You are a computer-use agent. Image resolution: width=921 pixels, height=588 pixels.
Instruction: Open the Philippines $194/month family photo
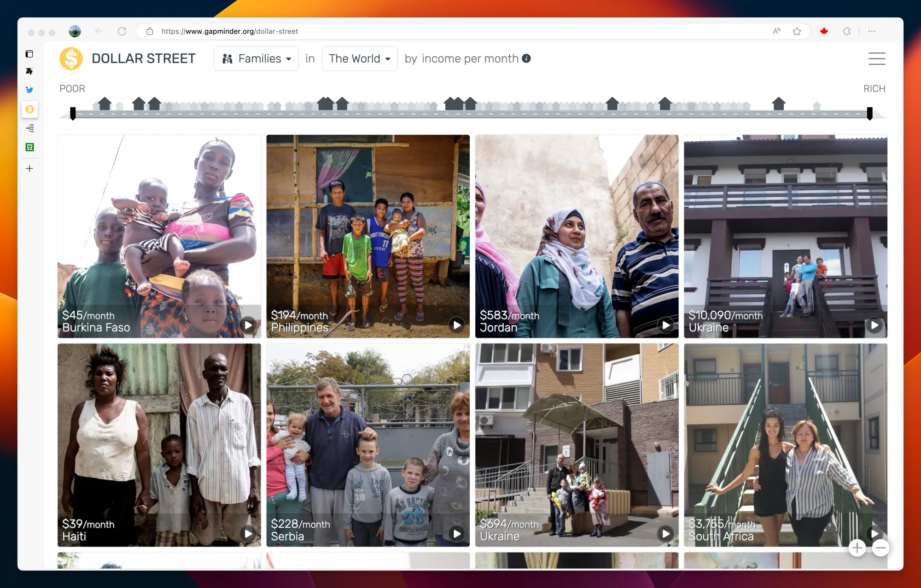coord(367,230)
